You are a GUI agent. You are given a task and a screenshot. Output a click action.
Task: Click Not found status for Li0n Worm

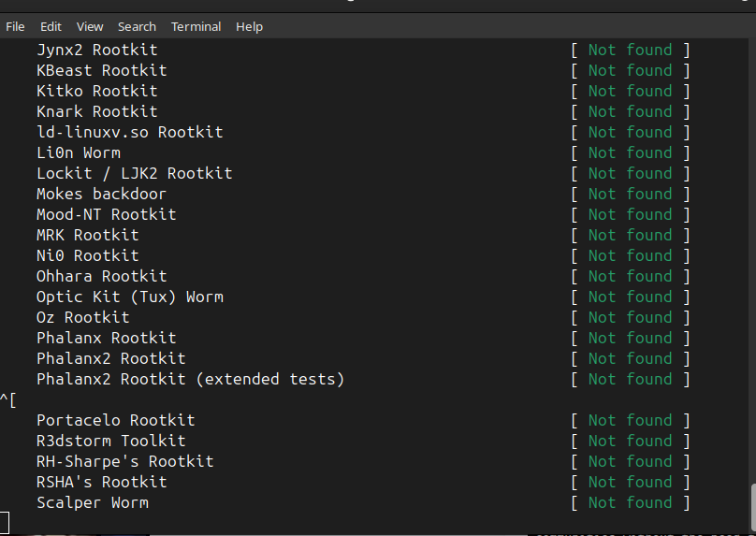click(x=630, y=152)
